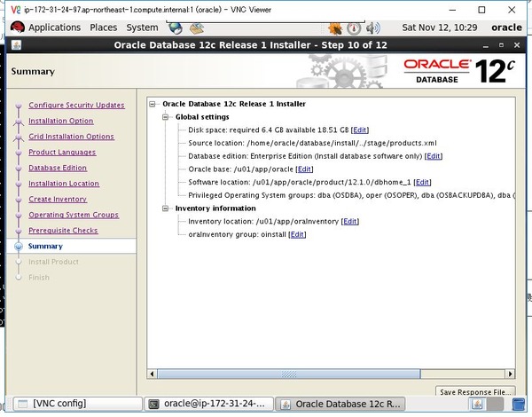The height and width of the screenshot is (417, 532).
Task: Click the Oracle Database 12c taskbar item
Action: 340,404
